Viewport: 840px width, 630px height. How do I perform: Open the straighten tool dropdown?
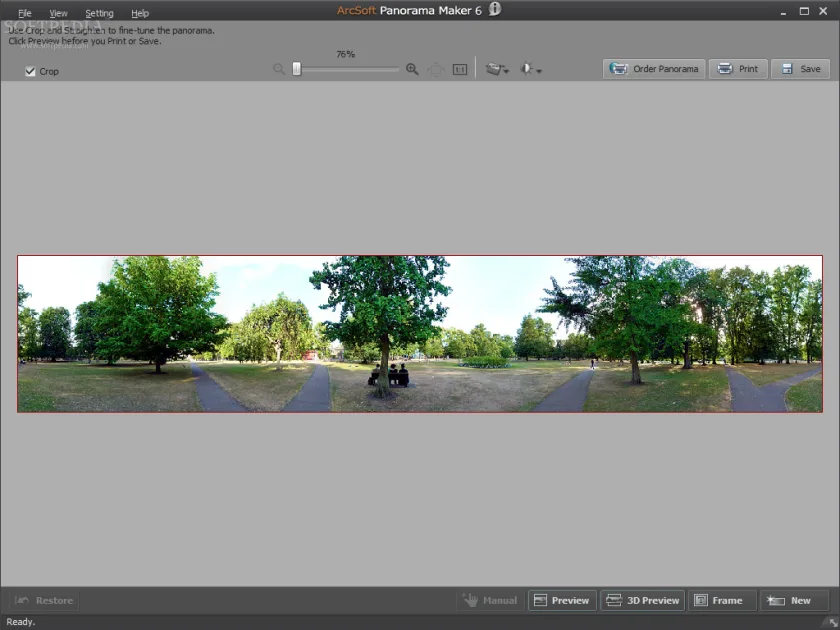click(497, 69)
